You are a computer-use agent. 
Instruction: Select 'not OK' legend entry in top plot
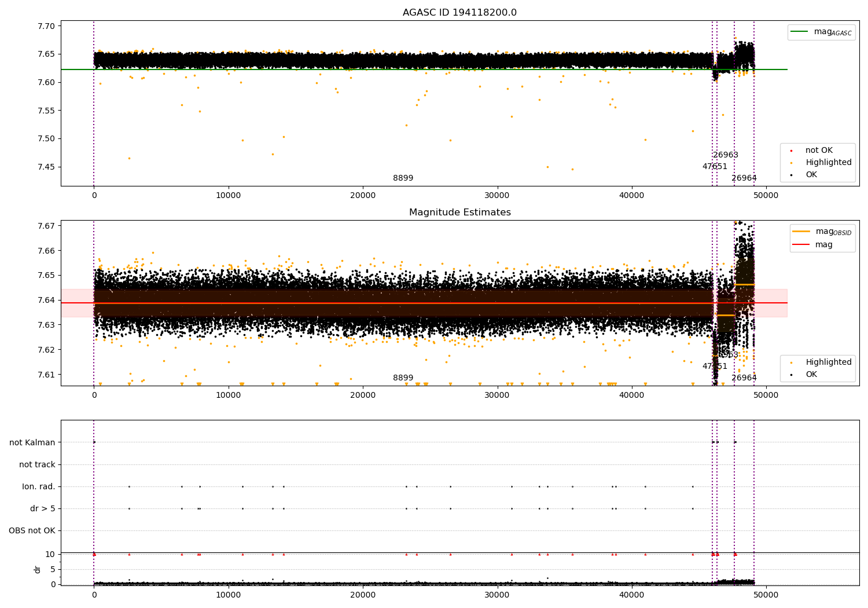pyautogui.click(x=819, y=151)
